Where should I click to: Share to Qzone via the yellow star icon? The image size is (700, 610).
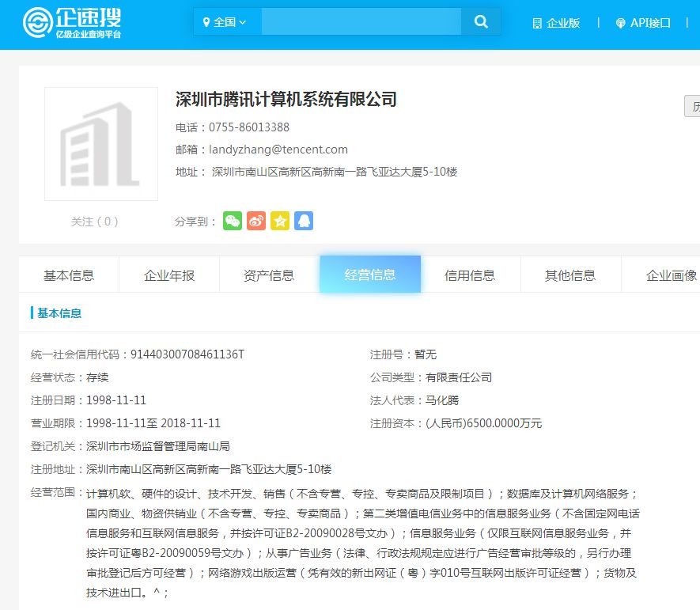[280, 221]
